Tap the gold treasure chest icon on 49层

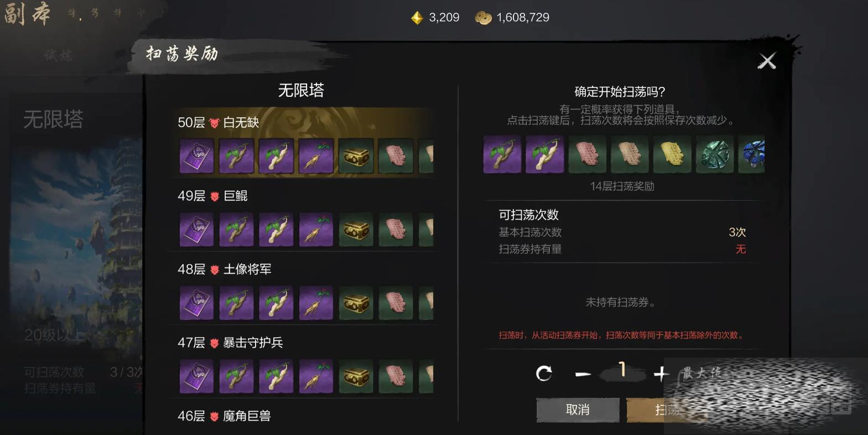(356, 229)
